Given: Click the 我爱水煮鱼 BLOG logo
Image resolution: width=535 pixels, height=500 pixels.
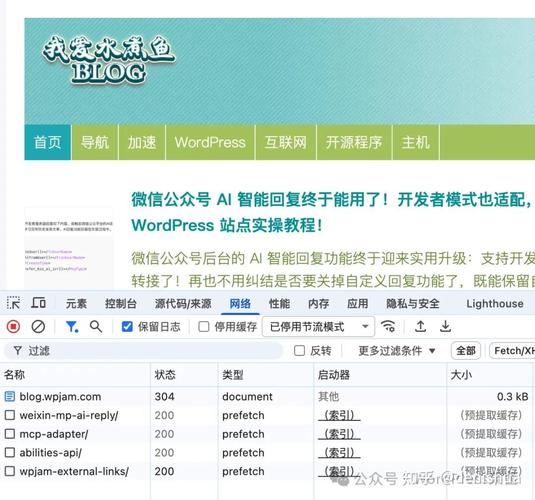Looking at the screenshot, I should pyautogui.click(x=109, y=60).
